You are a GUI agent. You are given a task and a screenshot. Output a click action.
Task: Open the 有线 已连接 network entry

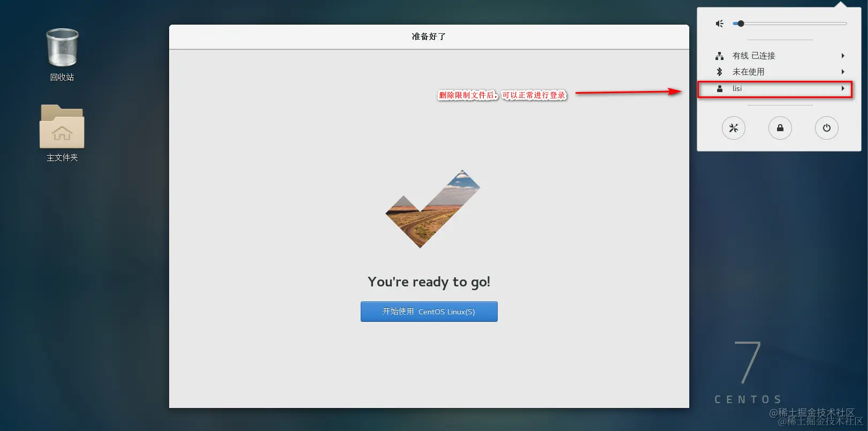(780, 56)
